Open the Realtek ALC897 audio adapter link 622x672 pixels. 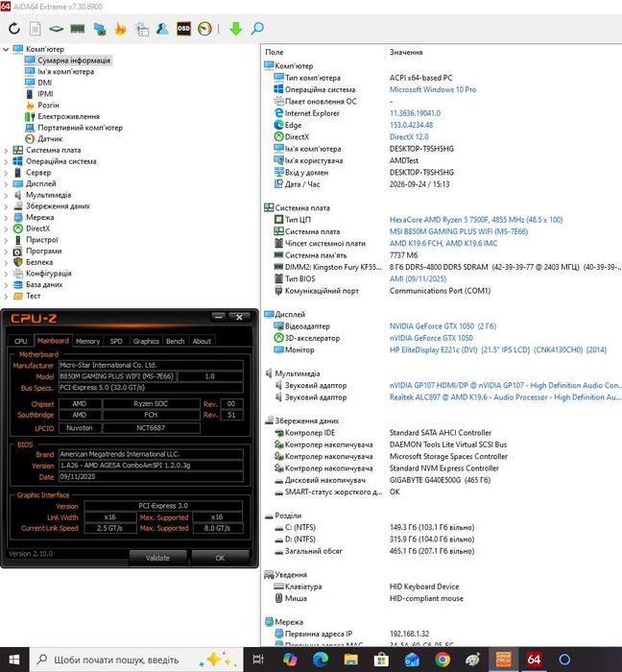point(505,397)
